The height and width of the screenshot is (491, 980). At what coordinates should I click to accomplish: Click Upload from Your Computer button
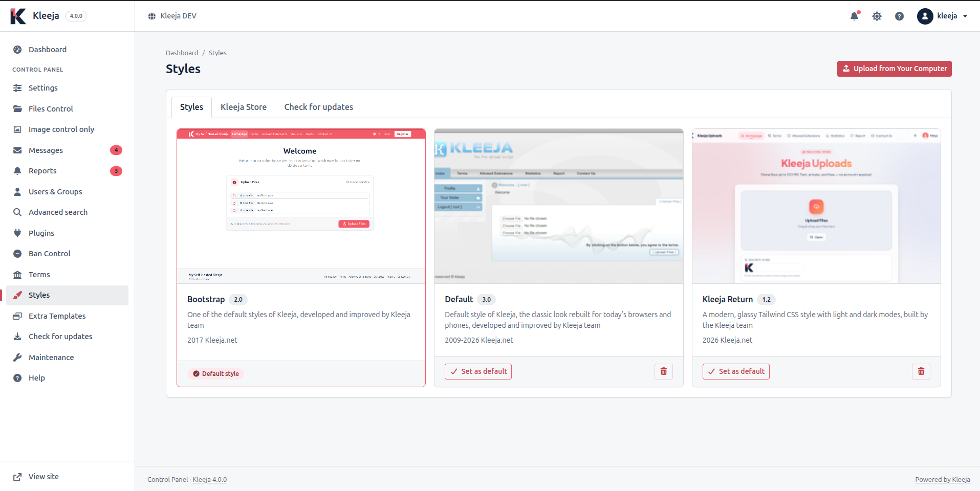(x=894, y=69)
